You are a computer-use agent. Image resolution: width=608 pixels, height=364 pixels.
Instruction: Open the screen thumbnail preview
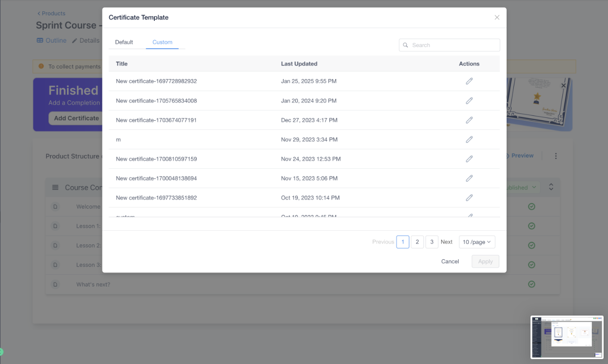pos(567,337)
